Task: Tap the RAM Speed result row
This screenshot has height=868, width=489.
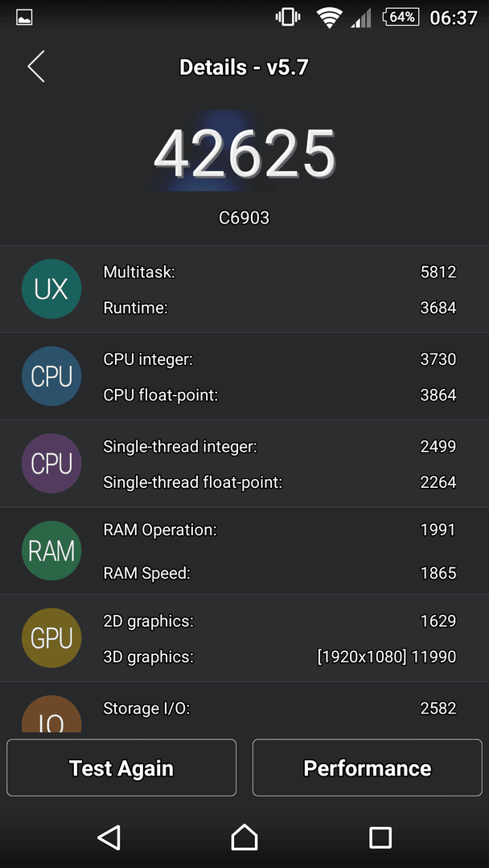Action: coord(280,574)
